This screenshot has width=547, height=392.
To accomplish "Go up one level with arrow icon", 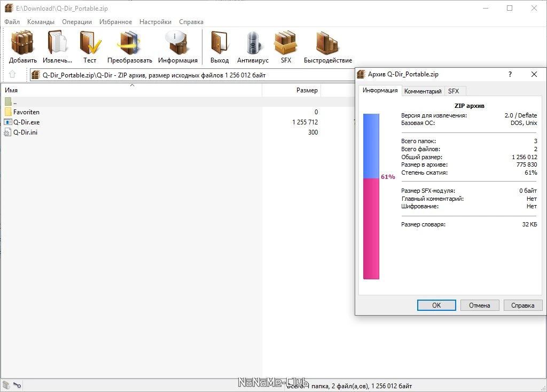I will 12,74.
